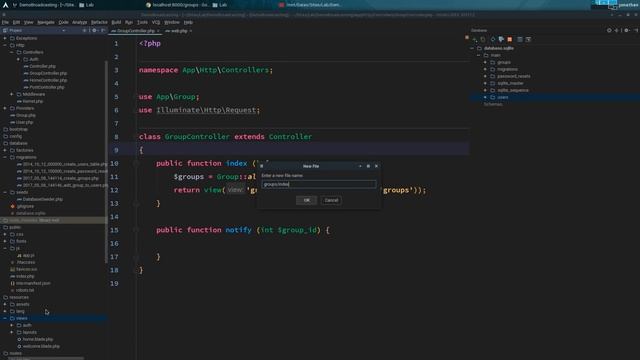The image size is (640, 360).
Task: Click data source properties icon in Database toolbar
Action: point(501,40)
